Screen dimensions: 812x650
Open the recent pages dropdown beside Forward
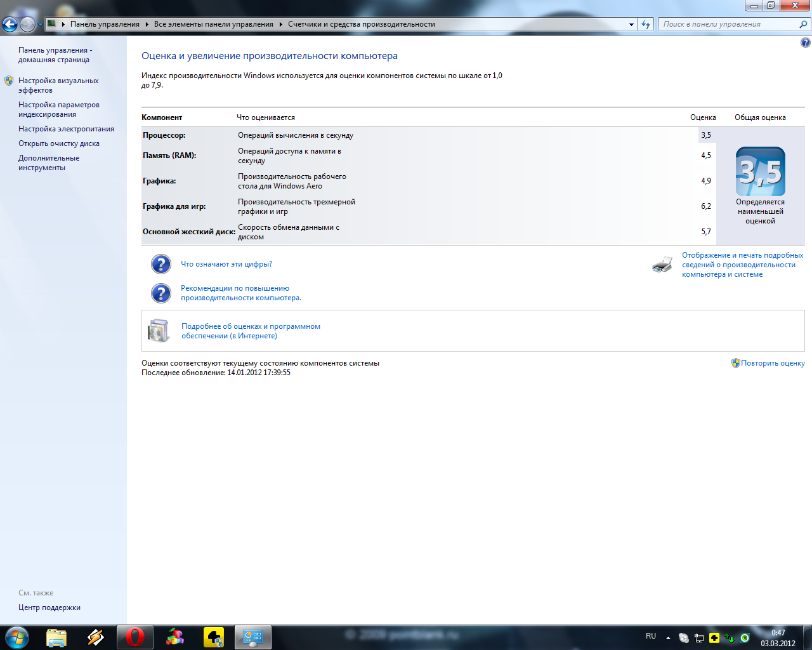41,25
